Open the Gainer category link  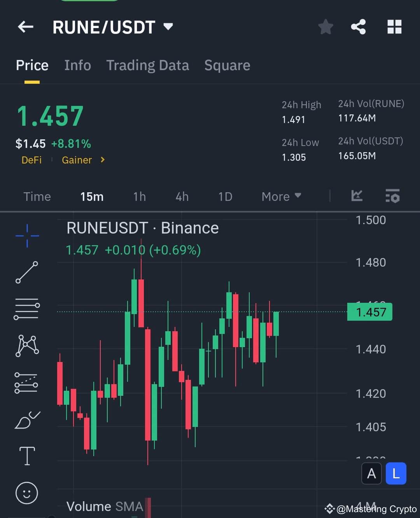point(77,160)
